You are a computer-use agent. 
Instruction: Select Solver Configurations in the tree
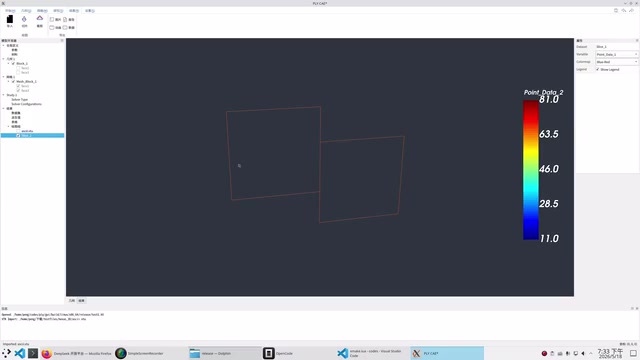(x=27, y=104)
